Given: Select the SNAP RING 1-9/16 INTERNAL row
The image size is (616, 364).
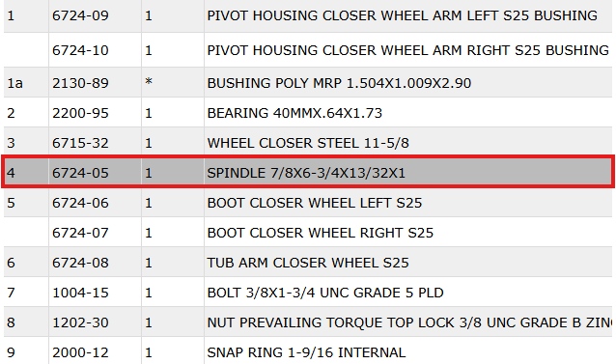Looking at the screenshot, I should coord(308,350).
